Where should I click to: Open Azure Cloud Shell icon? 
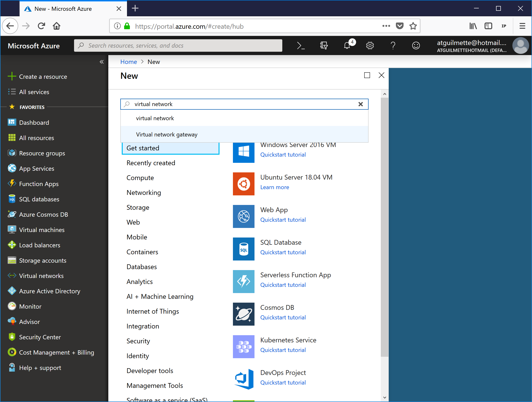tap(301, 45)
